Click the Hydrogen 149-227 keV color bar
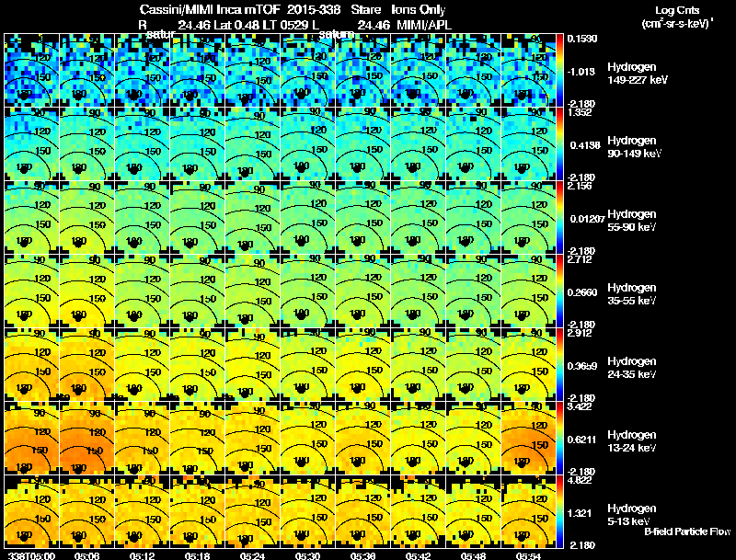The height and width of the screenshot is (560, 736). coord(559,71)
